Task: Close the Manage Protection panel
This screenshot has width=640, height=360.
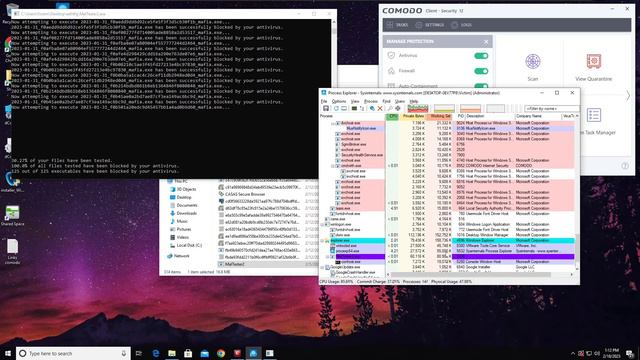Action: click(x=486, y=42)
